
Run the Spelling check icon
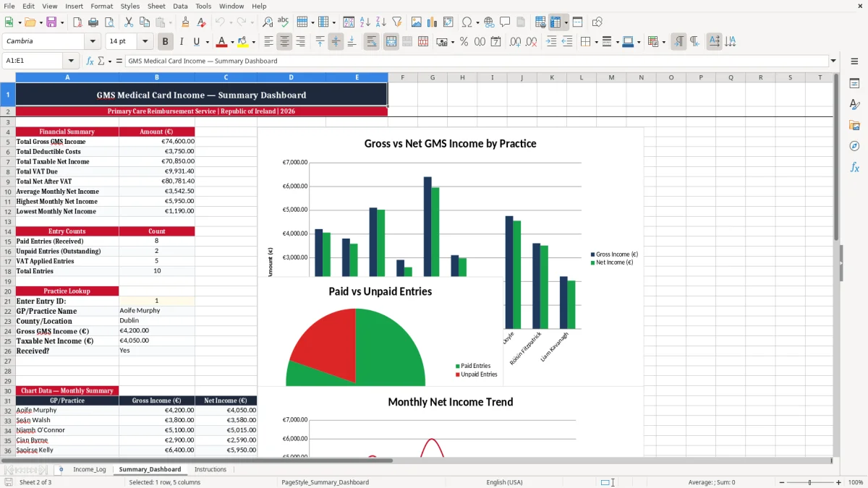[x=283, y=22]
